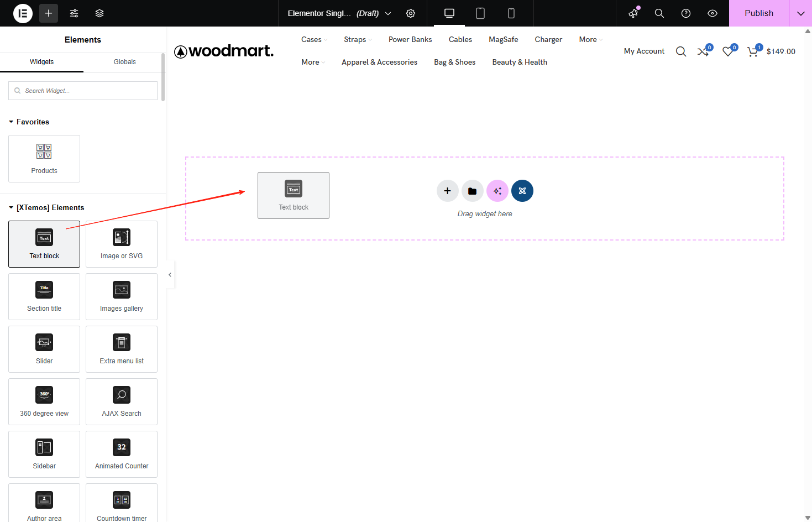Select the Animated Counter widget
Screen dimensions: 812x522
click(121, 454)
